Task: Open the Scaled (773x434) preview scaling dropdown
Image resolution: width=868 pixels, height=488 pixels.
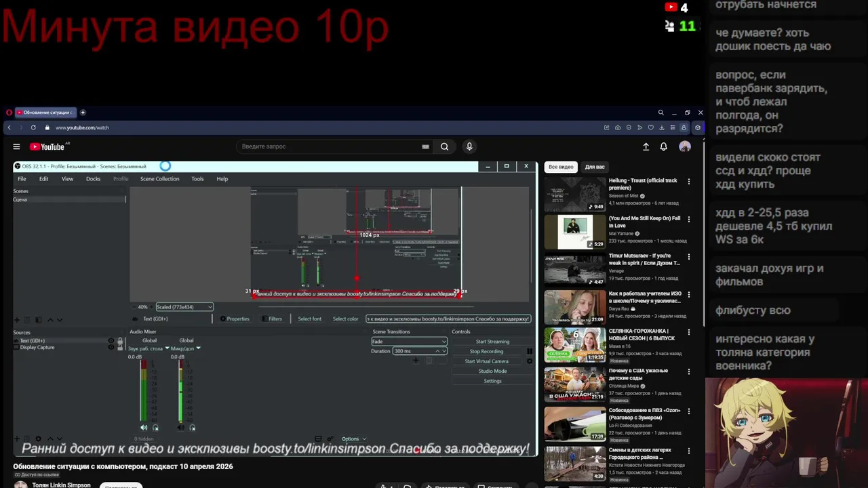Action: pyautogui.click(x=184, y=307)
